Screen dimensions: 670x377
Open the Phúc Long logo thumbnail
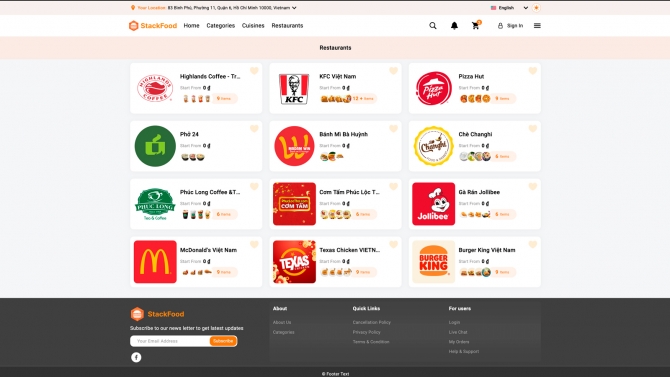(x=155, y=204)
